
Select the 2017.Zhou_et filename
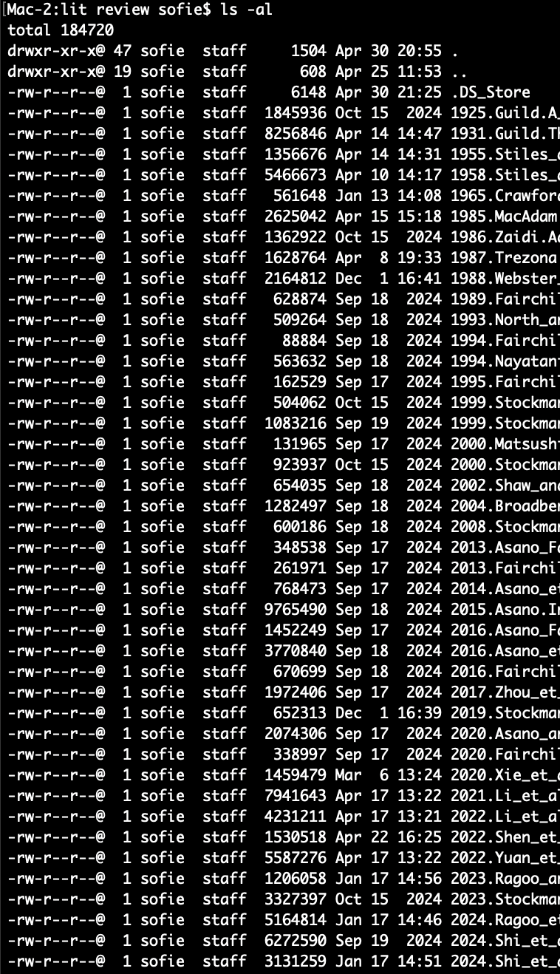click(505, 692)
